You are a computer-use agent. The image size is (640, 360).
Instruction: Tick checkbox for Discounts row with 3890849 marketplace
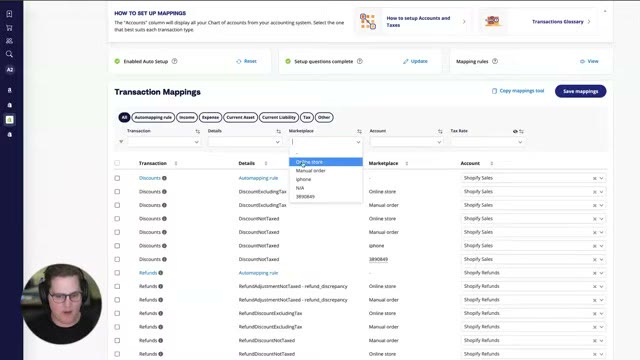pyautogui.click(x=117, y=260)
